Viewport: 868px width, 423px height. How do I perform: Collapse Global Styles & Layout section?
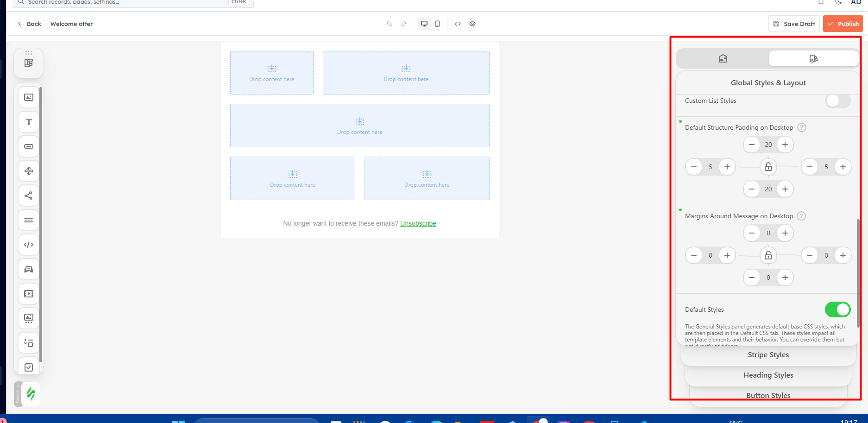pyautogui.click(x=768, y=83)
